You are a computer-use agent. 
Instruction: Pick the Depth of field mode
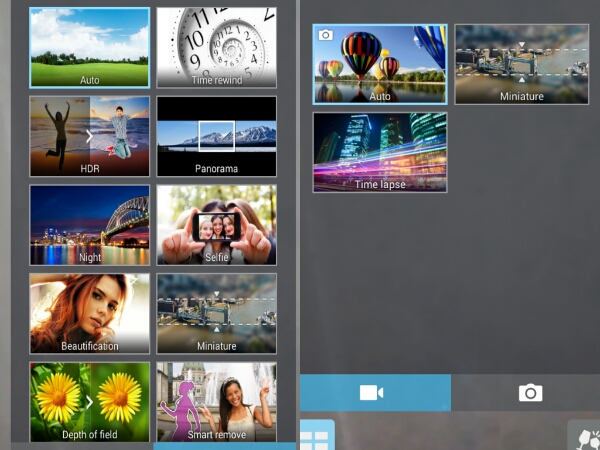[90, 402]
